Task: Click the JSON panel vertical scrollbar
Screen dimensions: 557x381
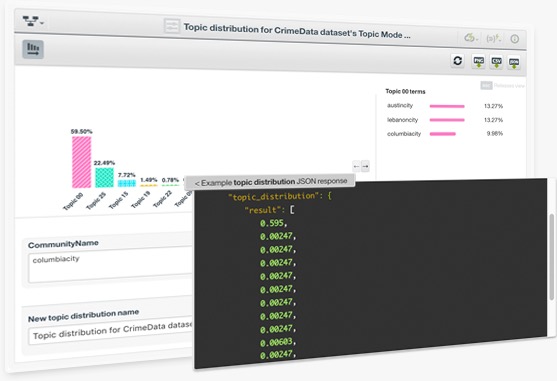Action: [x=552, y=256]
